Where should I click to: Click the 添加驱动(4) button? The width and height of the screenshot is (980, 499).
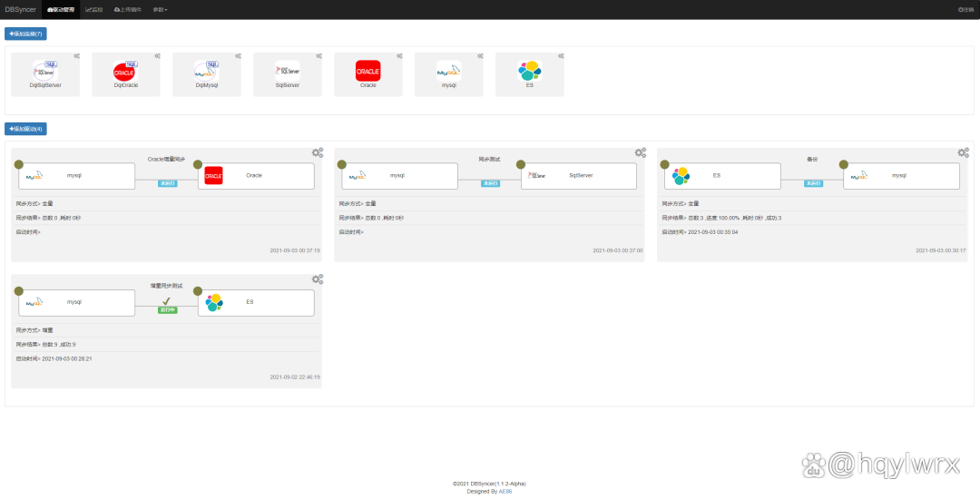coord(25,129)
